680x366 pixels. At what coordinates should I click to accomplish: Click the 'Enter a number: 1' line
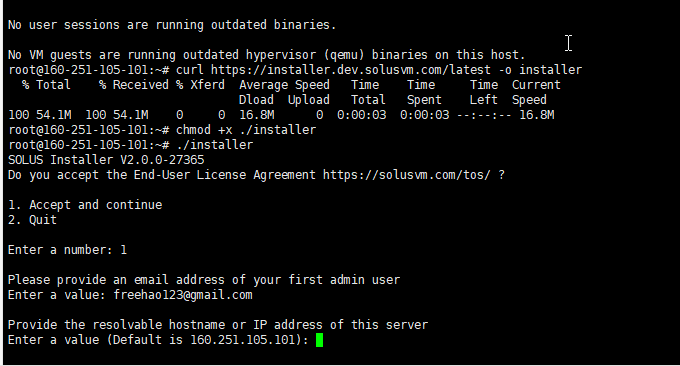coord(67,250)
